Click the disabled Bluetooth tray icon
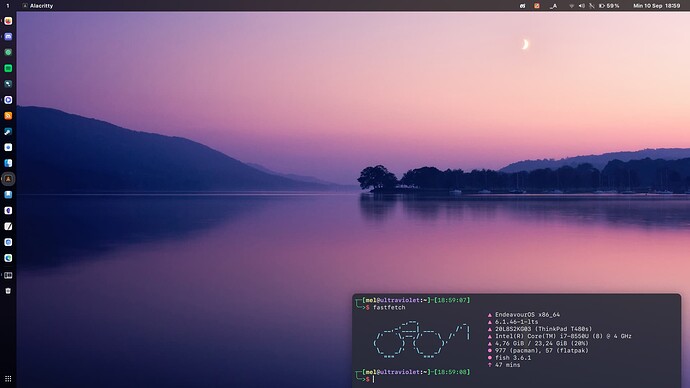Image resolution: width=690 pixels, height=388 pixels. [x=591, y=6]
